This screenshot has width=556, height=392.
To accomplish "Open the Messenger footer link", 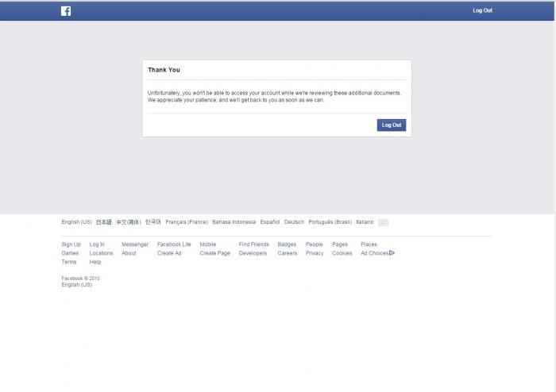I will point(135,244).
